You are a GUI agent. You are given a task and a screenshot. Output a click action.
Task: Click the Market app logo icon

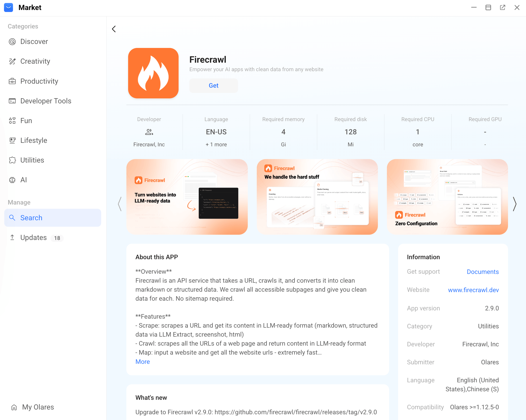tap(8, 7)
